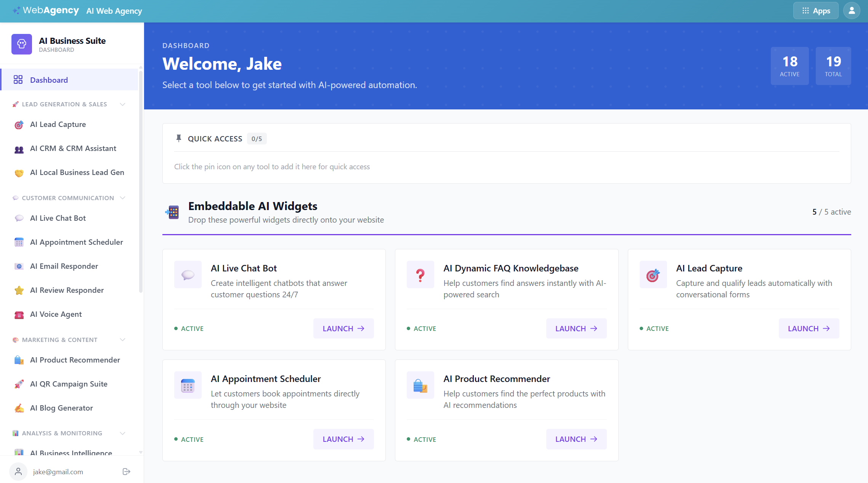Open the Marketing & Content chevron
The width and height of the screenshot is (868, 483).
click(122, 340)
